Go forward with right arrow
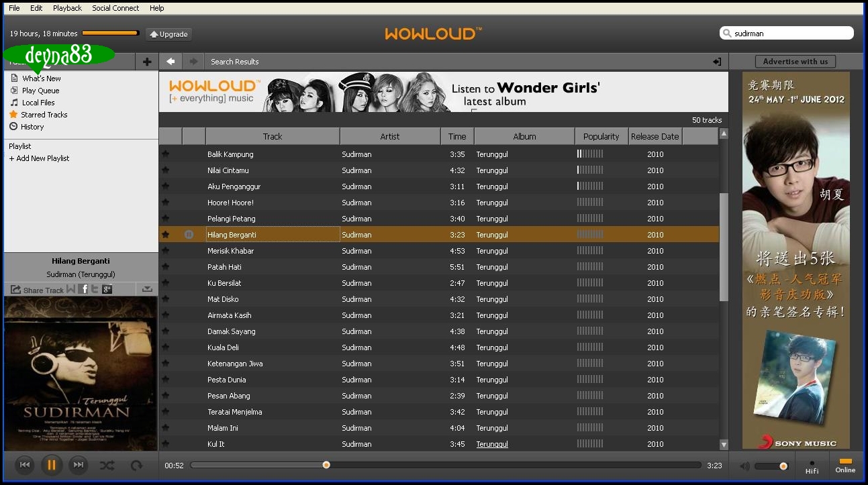Image resolution: width=868 pixels, height=485 pixels. coord(193,62)
